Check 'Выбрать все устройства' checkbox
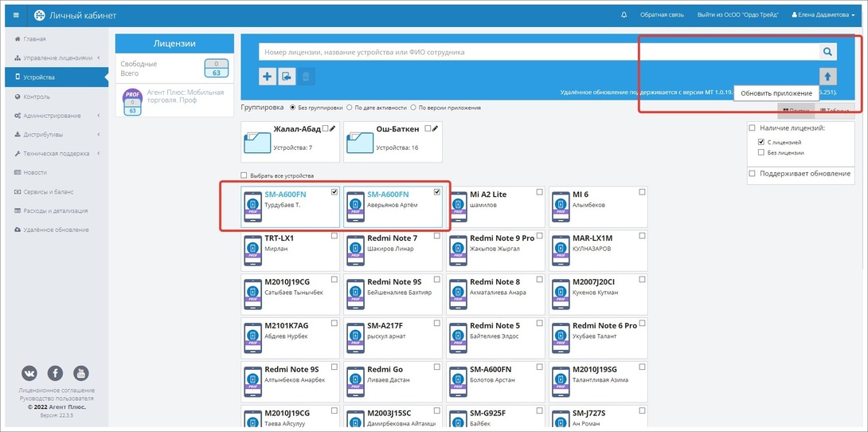868x432 pixels. click(244, 175)
